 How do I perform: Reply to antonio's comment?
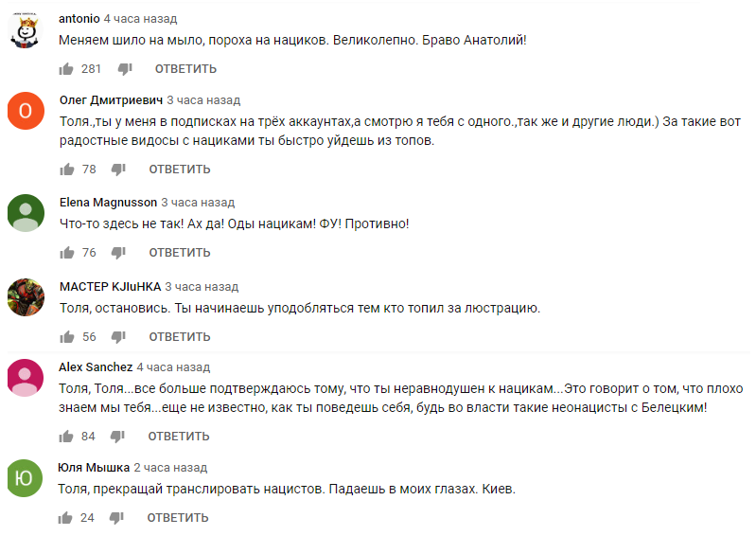click(x=185, y=69)
